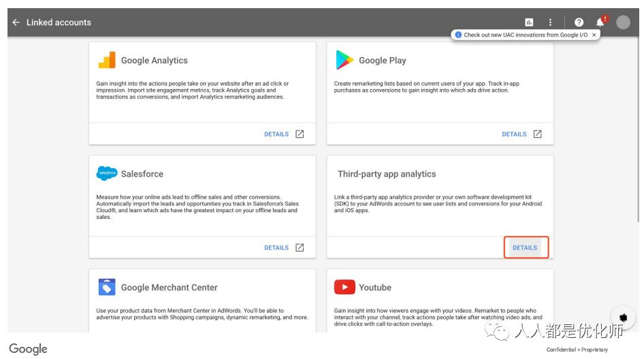Click the page vertical scrollbar
Screen dimensions: 644x359
pos(638,131)
